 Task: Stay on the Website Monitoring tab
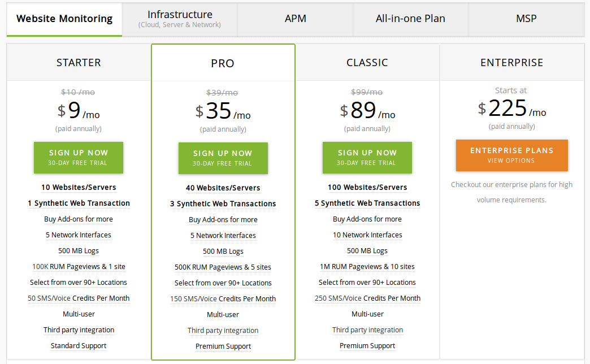point(64,18)
